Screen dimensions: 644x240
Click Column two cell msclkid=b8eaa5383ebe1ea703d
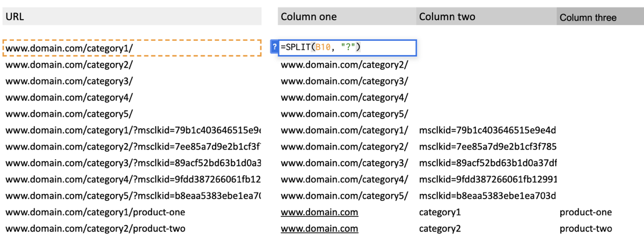(x=487, y=196)
